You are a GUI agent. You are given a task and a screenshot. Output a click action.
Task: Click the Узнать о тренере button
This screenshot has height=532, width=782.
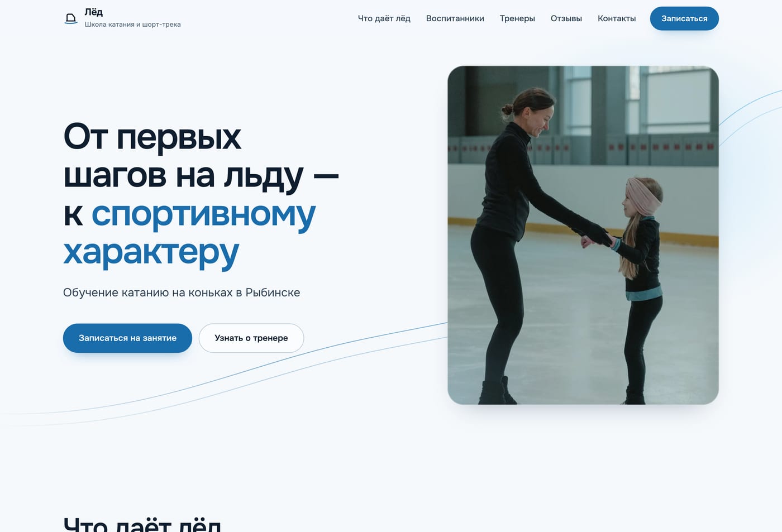coord(251,338)
